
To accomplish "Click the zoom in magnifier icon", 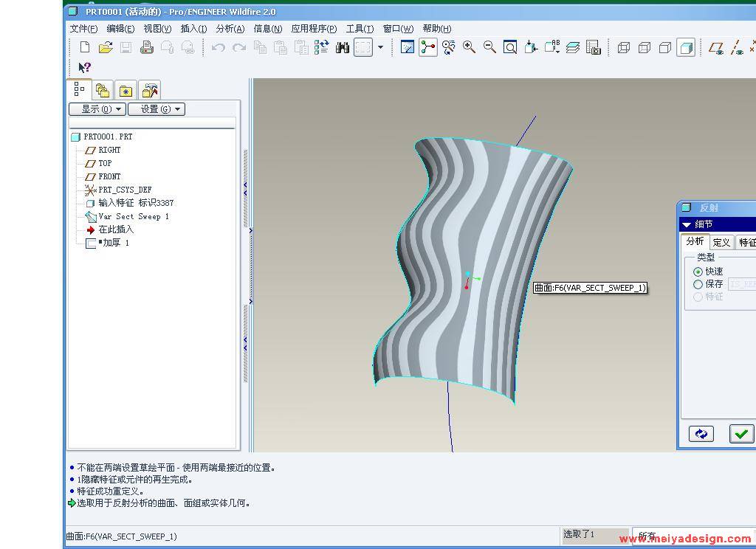I will click(469, 48).
